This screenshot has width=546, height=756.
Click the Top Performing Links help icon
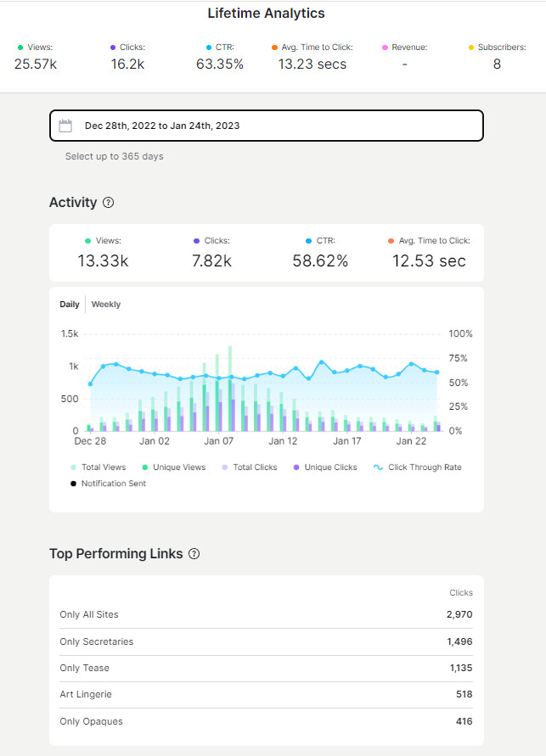[x=194, y=554]
